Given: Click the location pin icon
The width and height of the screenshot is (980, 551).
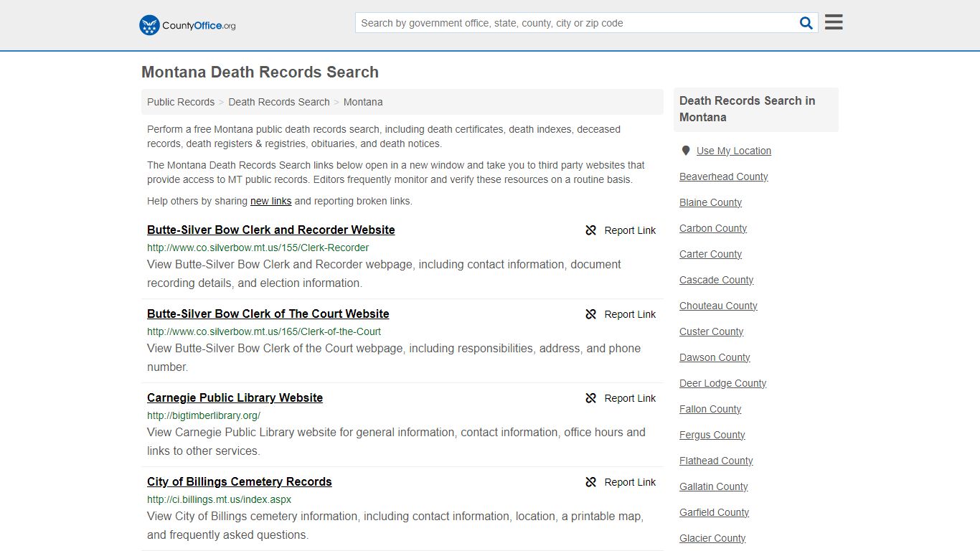Looking at the screenshot, I should point(686,151).
